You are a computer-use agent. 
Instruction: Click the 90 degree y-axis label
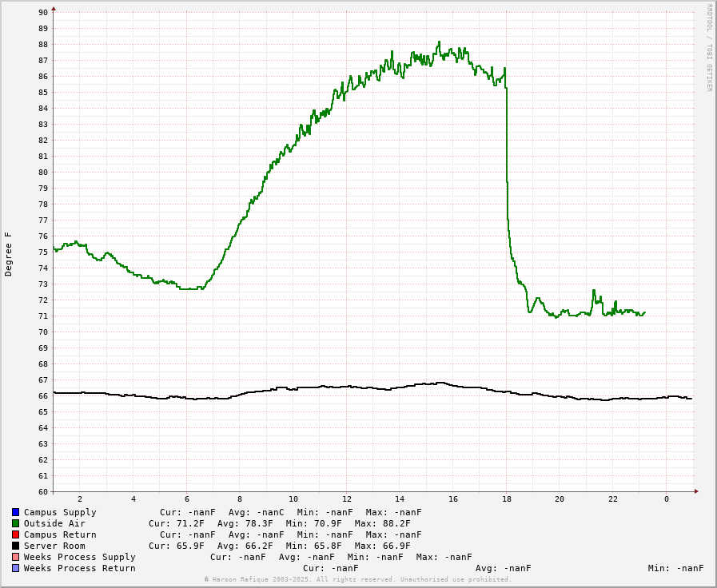point(43,13)
